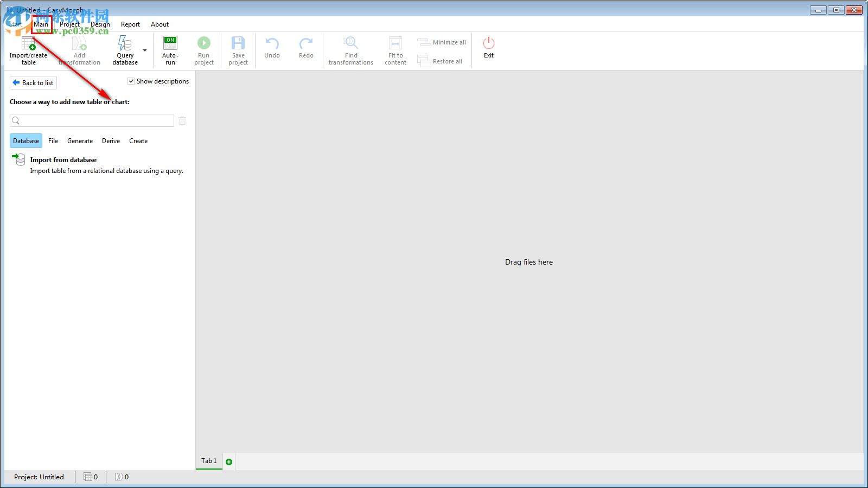Click the transformations count icon in status bar
Image resolution: width=868 pixels, height=488 pixels.
tap(118, 477)
